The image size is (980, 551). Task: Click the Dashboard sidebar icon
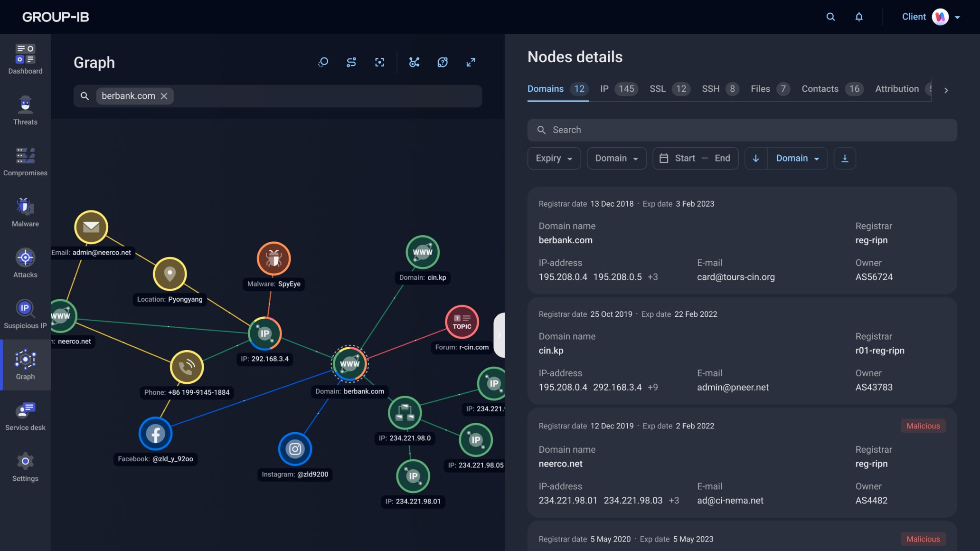25,59
